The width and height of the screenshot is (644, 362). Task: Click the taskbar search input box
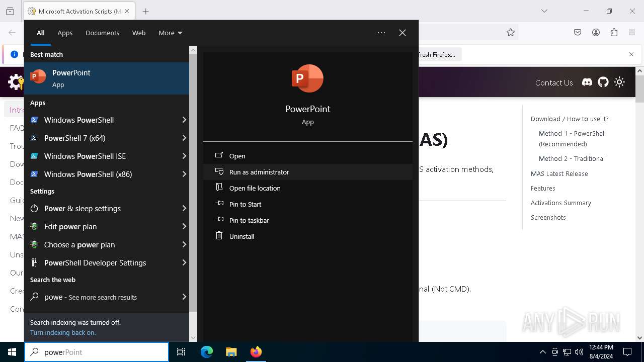click(97, 352)
